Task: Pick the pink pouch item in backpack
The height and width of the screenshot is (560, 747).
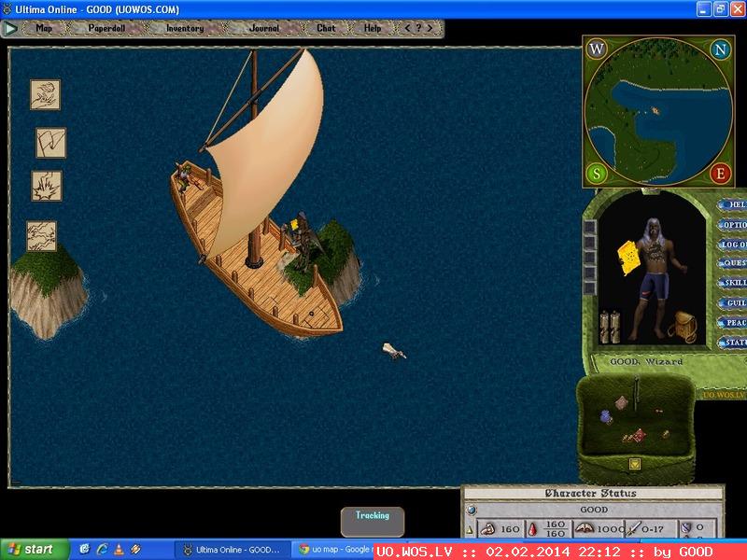Action: [621, 403]
